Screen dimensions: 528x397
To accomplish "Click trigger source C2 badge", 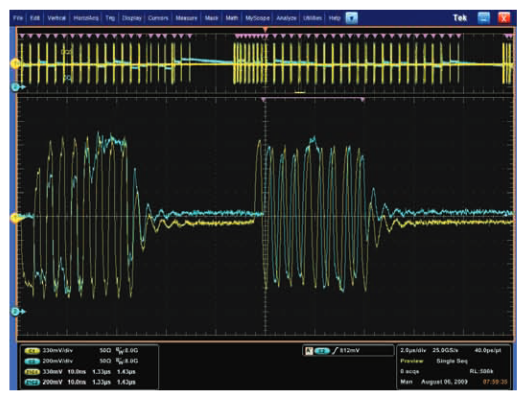I will coord(322,351).
